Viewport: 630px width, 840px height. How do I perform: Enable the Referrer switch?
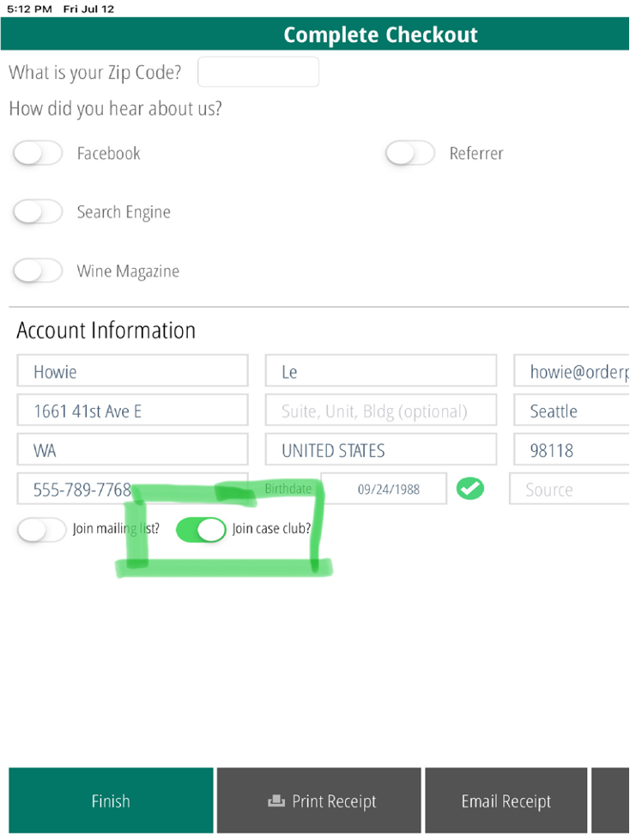(410, 153)
